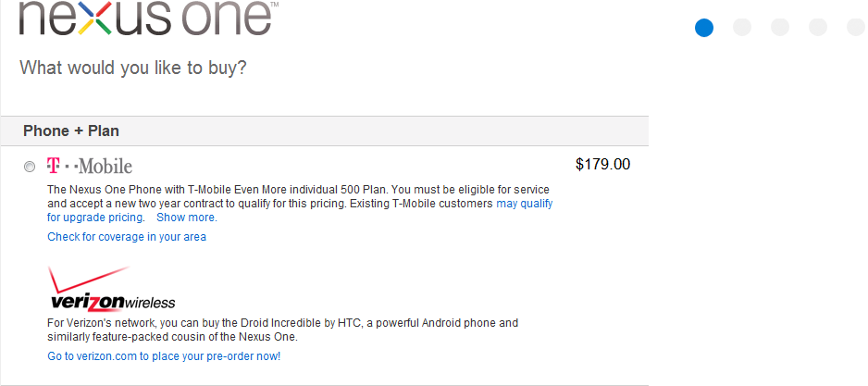This screenshot has height=386, width=868.
Task: Follow the Go to verizon.com pre-order link
Action: (164, 356)
